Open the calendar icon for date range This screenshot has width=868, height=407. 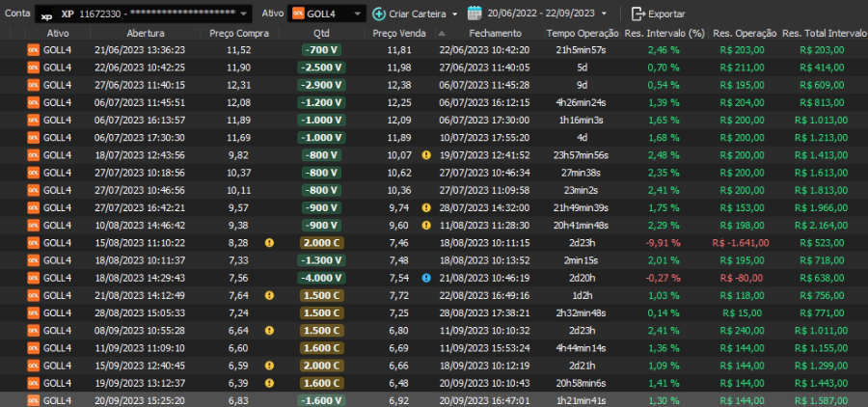[474, 14]
